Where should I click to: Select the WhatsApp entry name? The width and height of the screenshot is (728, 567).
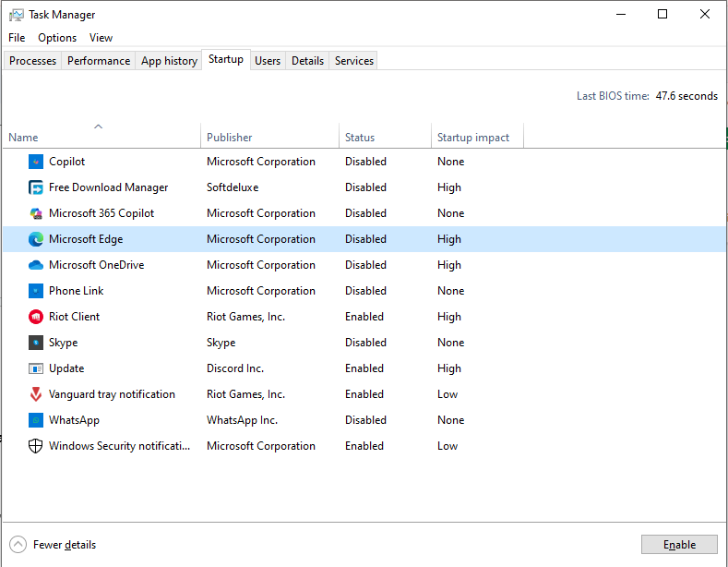[x=75, y=420]
